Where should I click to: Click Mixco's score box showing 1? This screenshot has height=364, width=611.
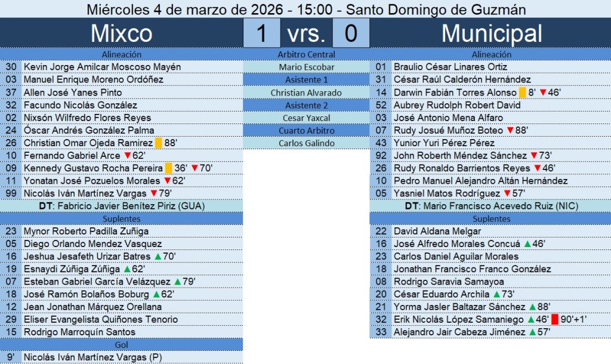point(261,33)
